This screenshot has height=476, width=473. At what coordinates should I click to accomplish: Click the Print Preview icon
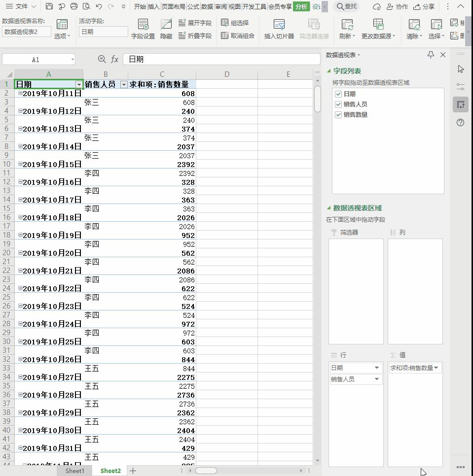[86, 6]
